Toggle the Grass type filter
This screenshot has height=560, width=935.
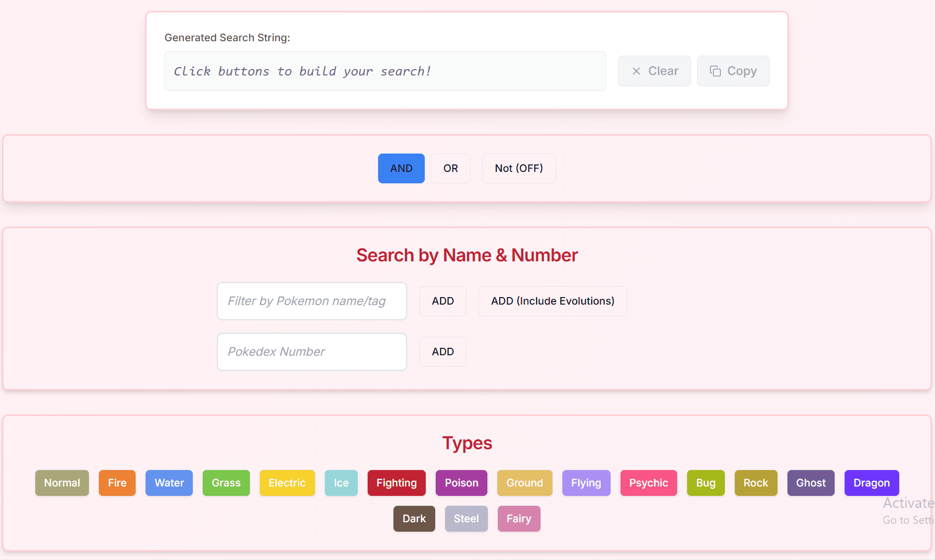tap(226, 482)
